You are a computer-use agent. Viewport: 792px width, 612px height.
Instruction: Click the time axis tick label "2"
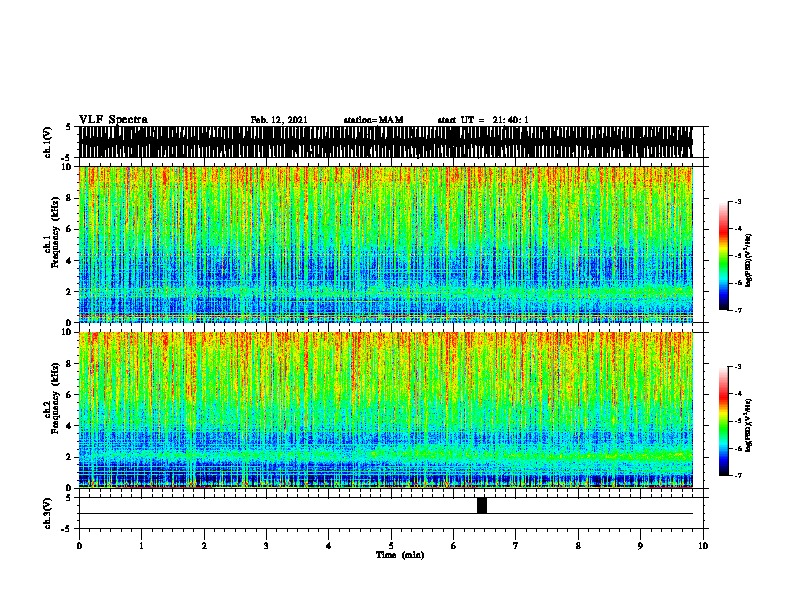(204, 545)
